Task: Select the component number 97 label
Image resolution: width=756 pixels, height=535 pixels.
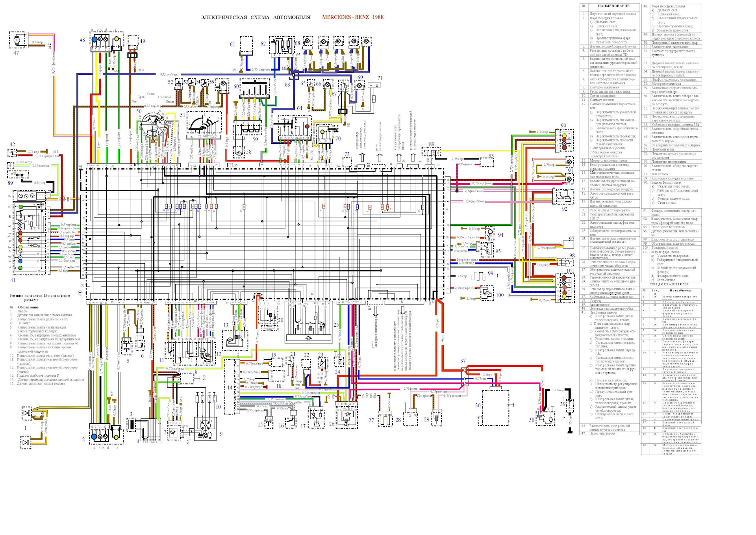Action: click(x=571, y=239)
